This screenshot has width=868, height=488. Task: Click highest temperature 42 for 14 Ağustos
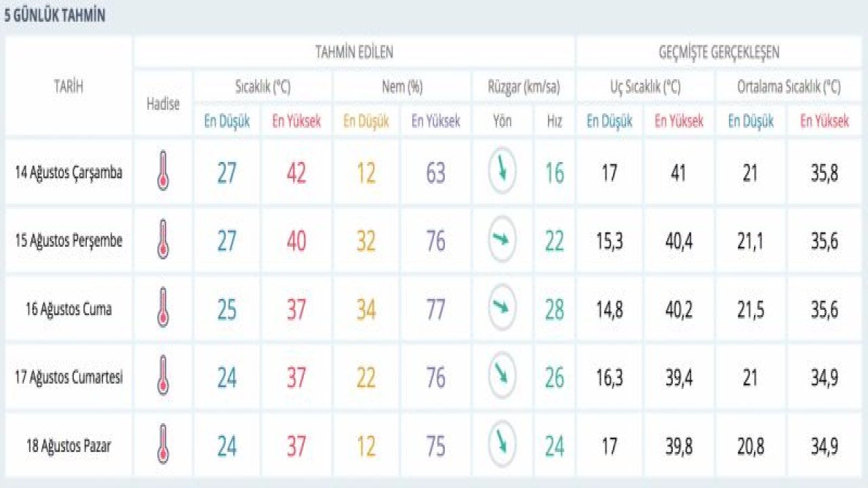coord(296,174)
